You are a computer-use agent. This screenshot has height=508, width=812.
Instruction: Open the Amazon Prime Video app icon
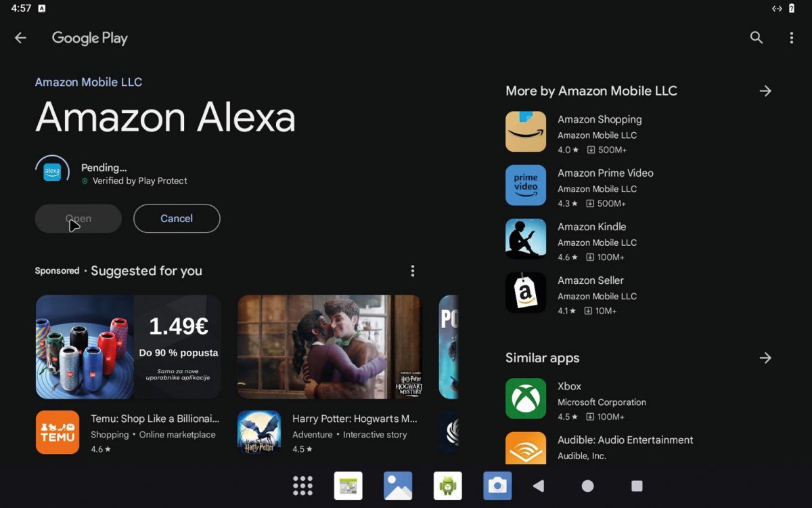[x=526, y=185]
